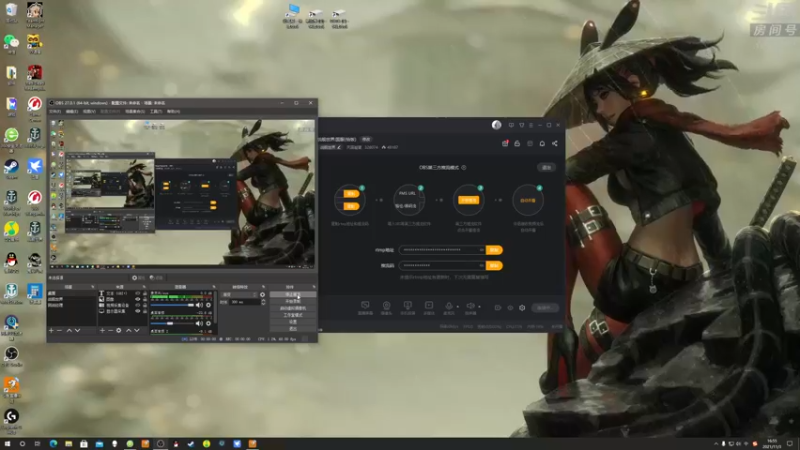Open the hamburger menu in streaming app titlebar

pyautogui.click(x=531, y=125)
